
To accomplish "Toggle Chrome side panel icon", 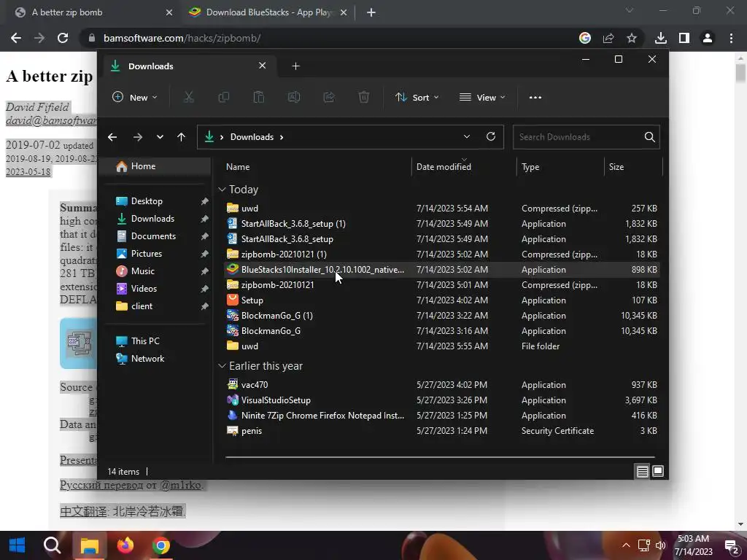I will [x=684, y=38].
